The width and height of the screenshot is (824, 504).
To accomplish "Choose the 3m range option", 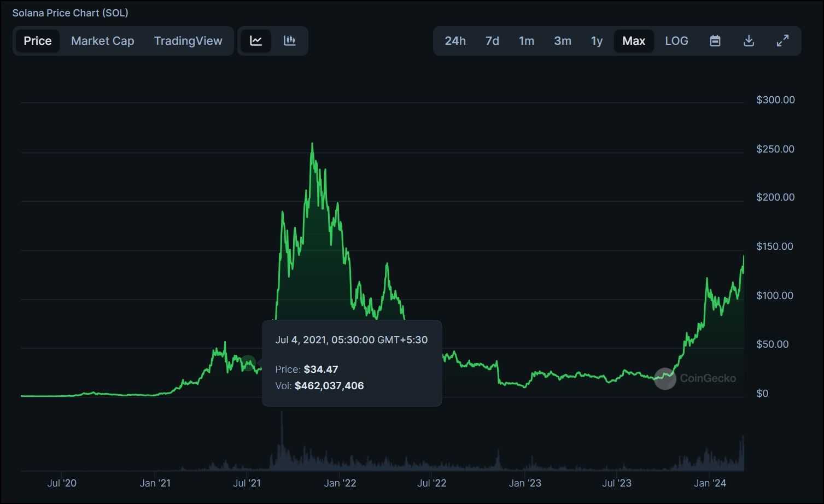I will tap(562, 40).
